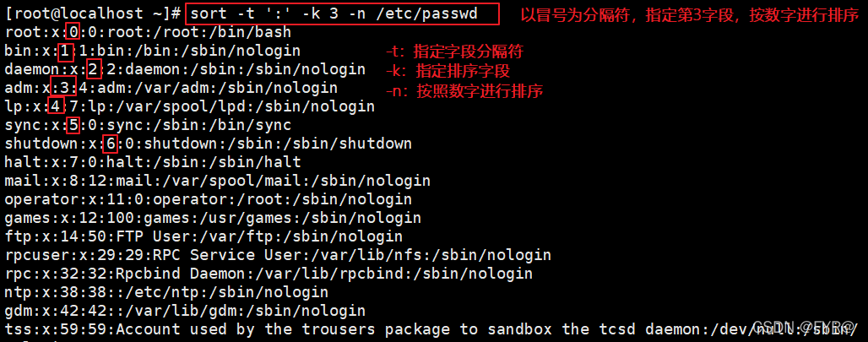Click the halt:x:7:0 output line
This screenshot has width=868, height=342.
(153, 162)
